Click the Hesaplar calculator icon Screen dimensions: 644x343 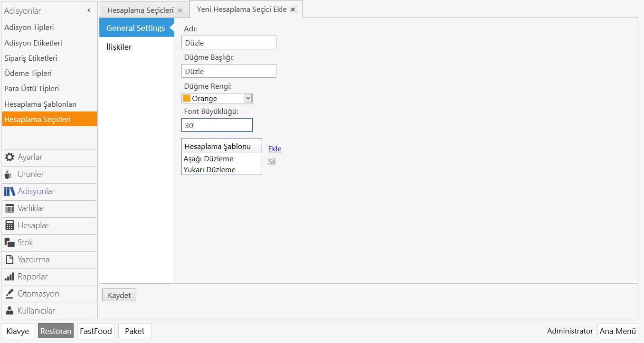9,225
